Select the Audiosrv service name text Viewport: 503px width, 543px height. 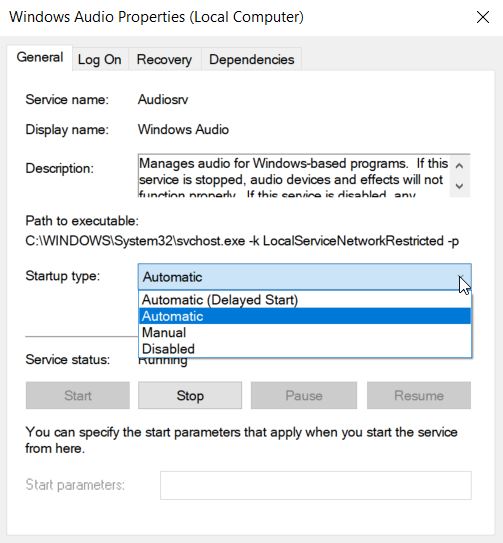point(163,100)
